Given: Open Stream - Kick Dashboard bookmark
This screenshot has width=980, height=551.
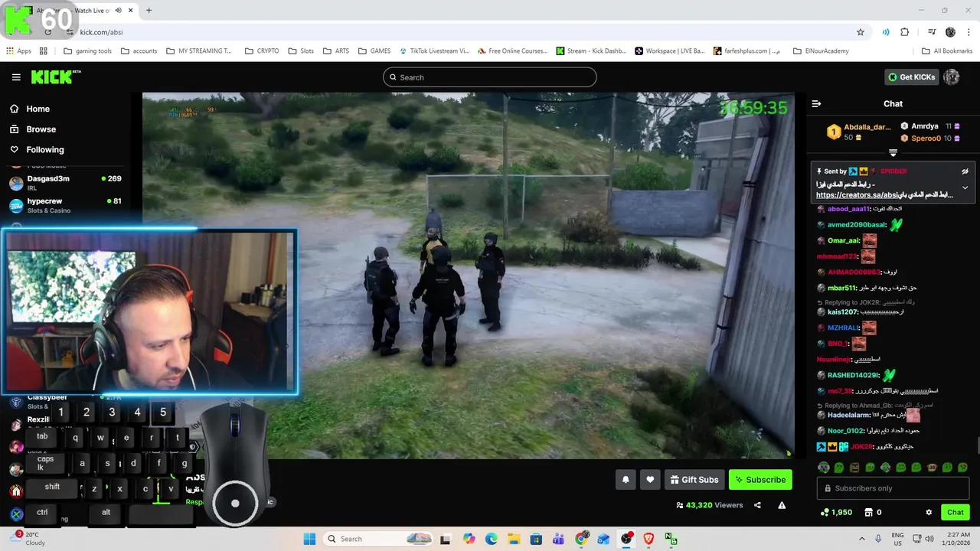Looking at the screenshot, I should point(592,51).
